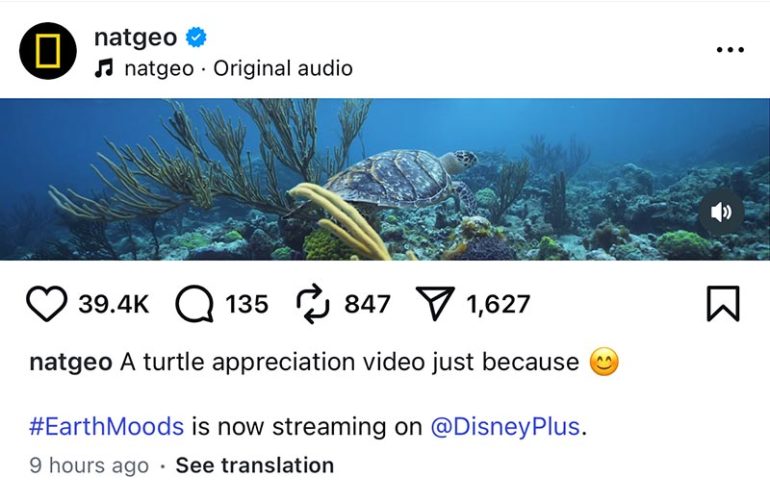Open the National Geographic profile picture
The width and height of the screenshot is (770, 502).
point(48,50)
